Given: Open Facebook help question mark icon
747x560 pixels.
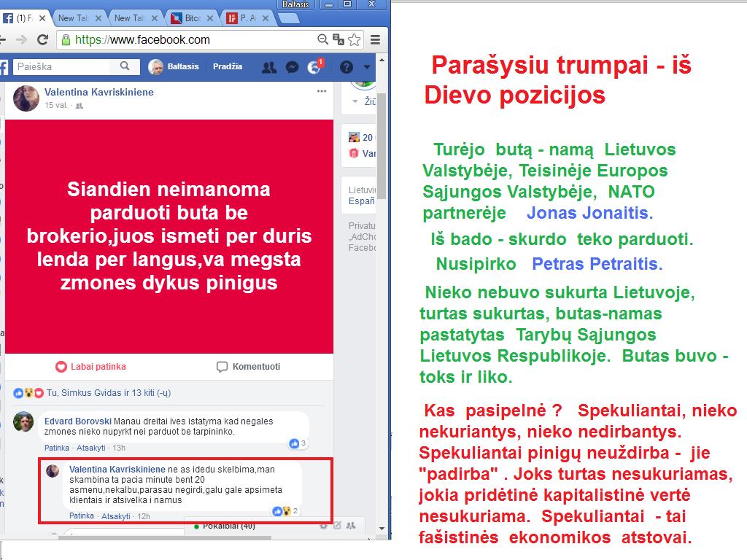Looking at the screenshot, I should click(347, 67).
